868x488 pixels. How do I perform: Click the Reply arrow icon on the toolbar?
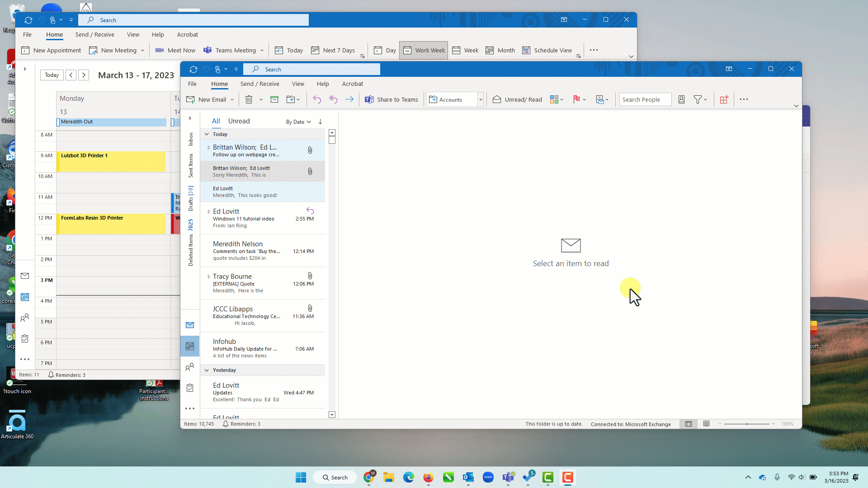pyautogui.click(x=317, y=99)
